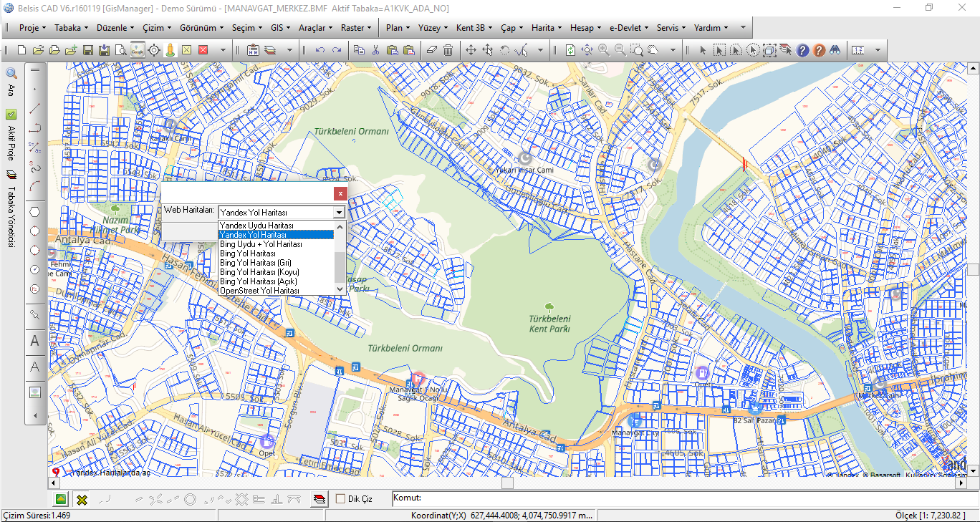980x522 pixels.
Task: Expand the e-Devlet menu
Action: pyautogui.click(x=629, y=28)
